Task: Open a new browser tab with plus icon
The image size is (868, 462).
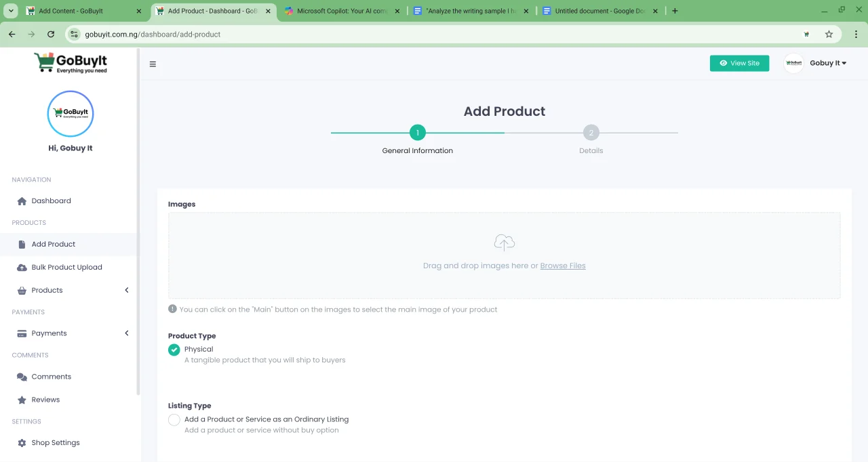Action: coord(675,11)
